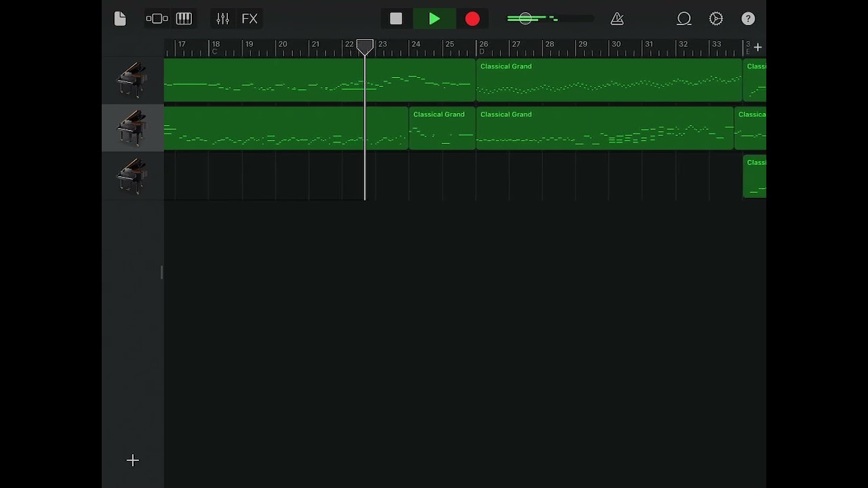Screen dimensions: 868x488
Task: Open the Loop Browser icon
Action: click(684, 19)
